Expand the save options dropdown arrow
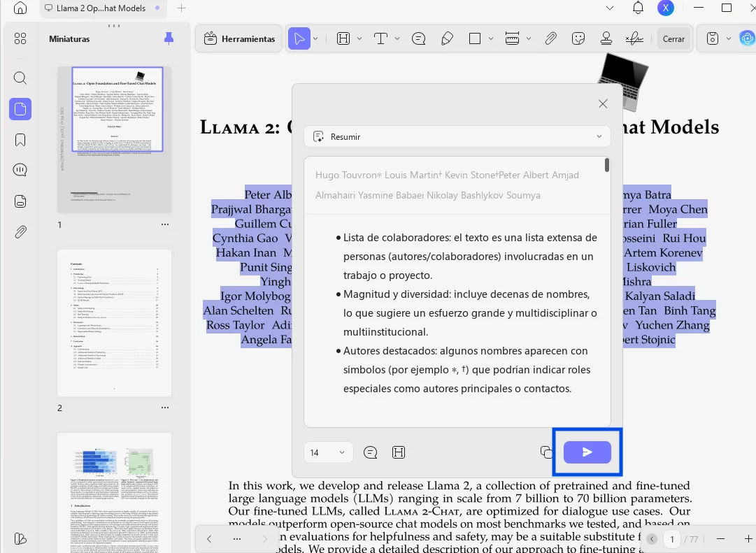The width and height of the screenshot is (756, 553). pos(729,38)
